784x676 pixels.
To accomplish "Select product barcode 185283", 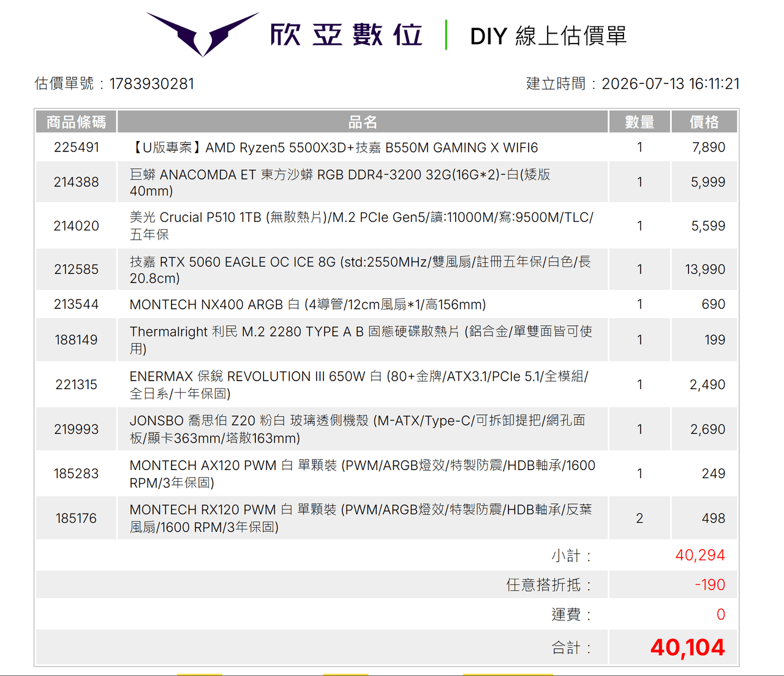I will 76,473.
